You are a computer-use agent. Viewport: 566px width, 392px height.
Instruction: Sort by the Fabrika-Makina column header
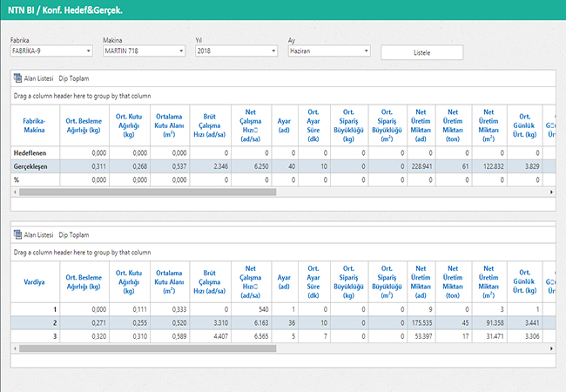click(x=34, y=126)
